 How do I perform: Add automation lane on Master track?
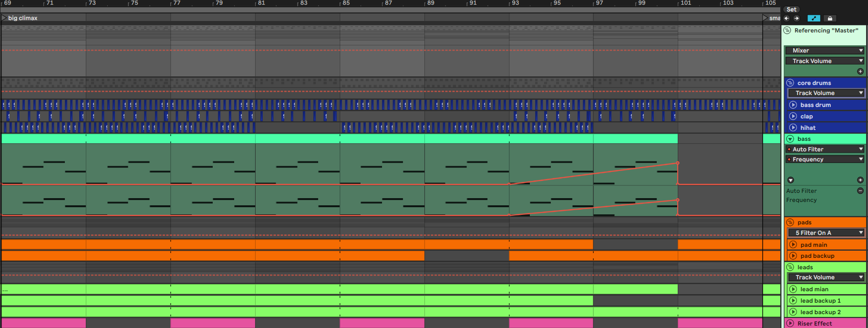pyautogui.click(x=860, y=72)
